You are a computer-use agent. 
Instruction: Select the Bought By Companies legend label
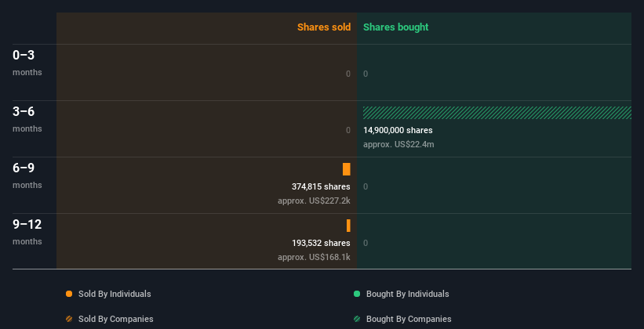pyautogui.click(x=409, y=319)
